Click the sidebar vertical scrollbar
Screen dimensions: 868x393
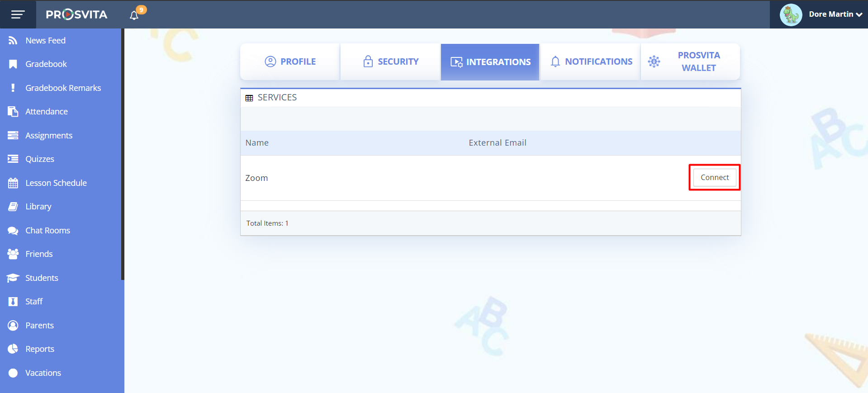point(123,154)
